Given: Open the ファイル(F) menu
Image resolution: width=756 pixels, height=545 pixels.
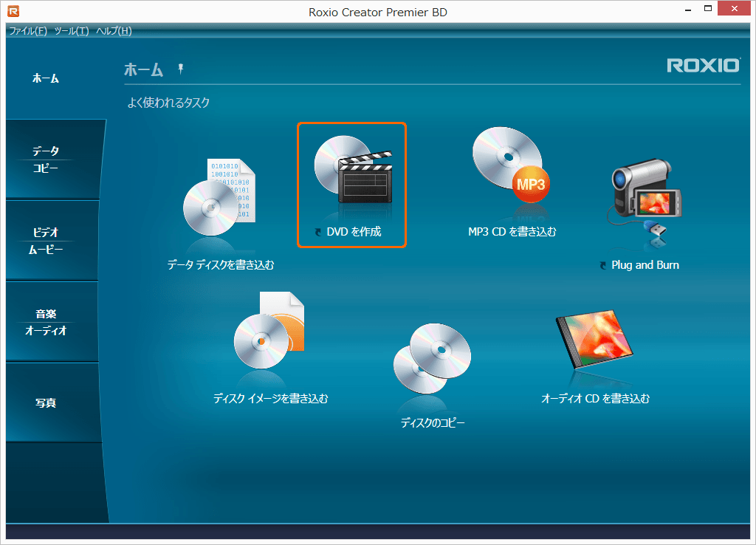Looking at the screenshot, I should 28,31.
